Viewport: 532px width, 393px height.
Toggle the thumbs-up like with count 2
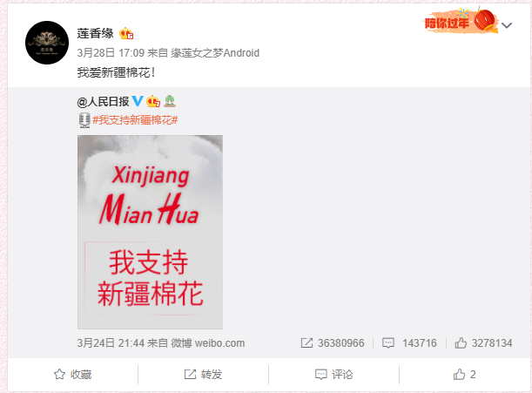(x=464, y=375)
